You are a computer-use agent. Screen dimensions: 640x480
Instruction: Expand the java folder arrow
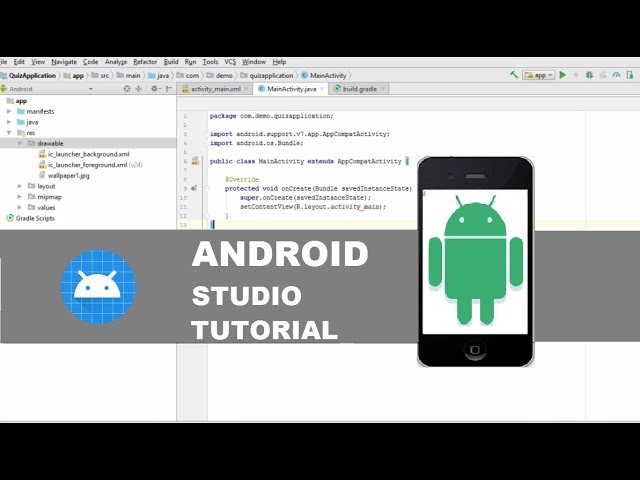9,122
